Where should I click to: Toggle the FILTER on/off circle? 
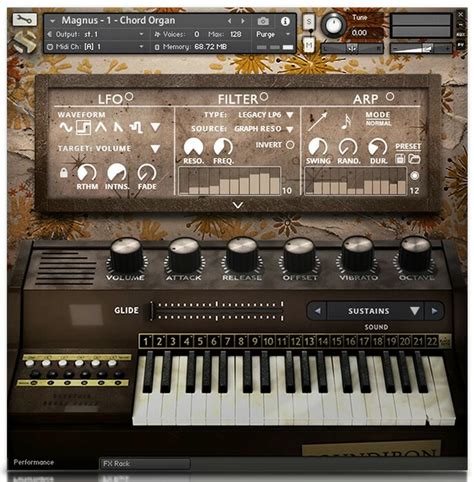point(264,97)
